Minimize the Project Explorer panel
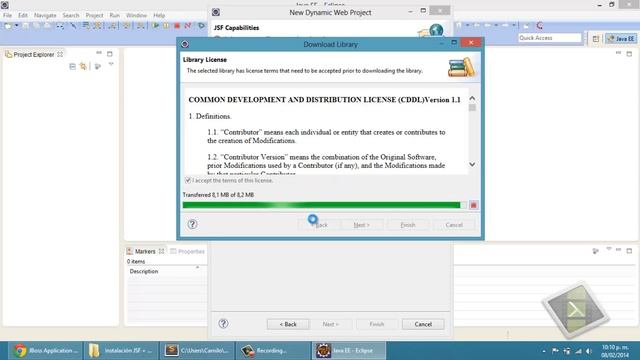This screenshot has height=360, width=640. pyautogui.click(x=99, y=53)
